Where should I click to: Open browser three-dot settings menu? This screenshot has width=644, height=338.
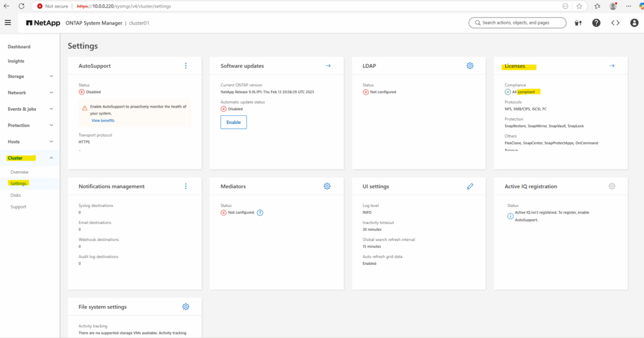(x=628, y=6)
